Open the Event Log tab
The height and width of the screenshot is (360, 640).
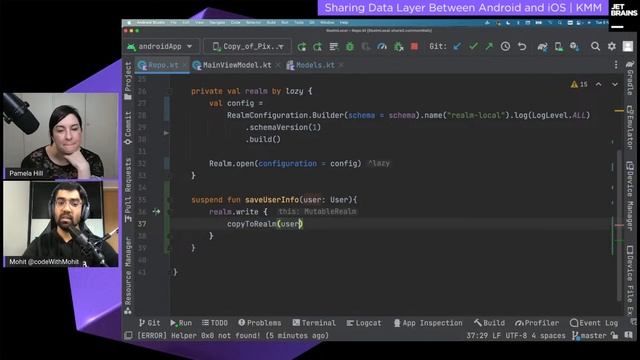click(594, 323)
